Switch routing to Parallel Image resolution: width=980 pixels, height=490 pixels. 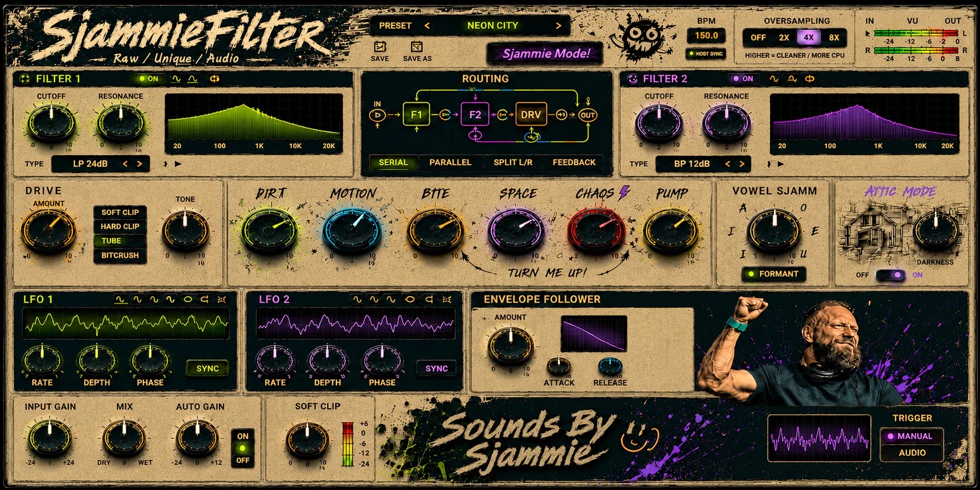click(450, 162)
